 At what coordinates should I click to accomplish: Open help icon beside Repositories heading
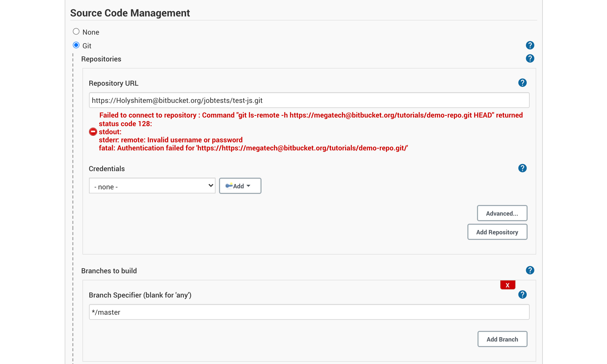coord(530,59)
